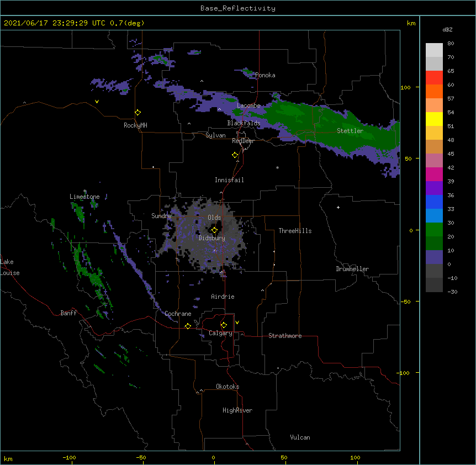
Task: Click the HighRiver town label
Action: click(x=237, y=410)
